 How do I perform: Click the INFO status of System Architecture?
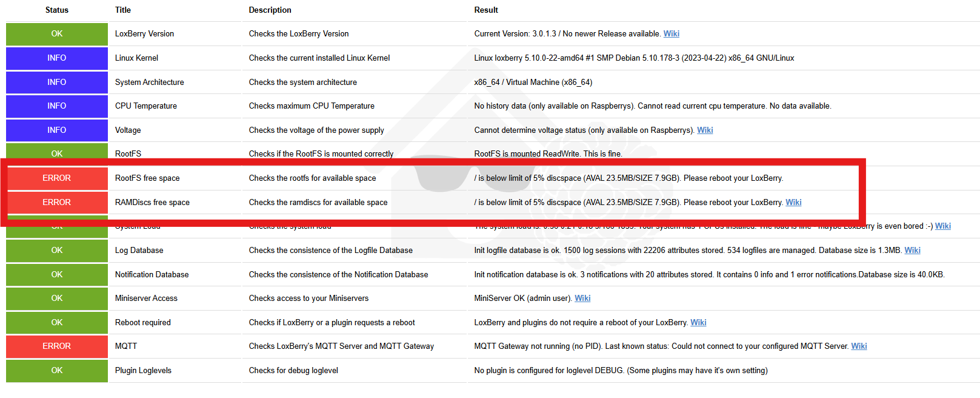click(57, 83)
